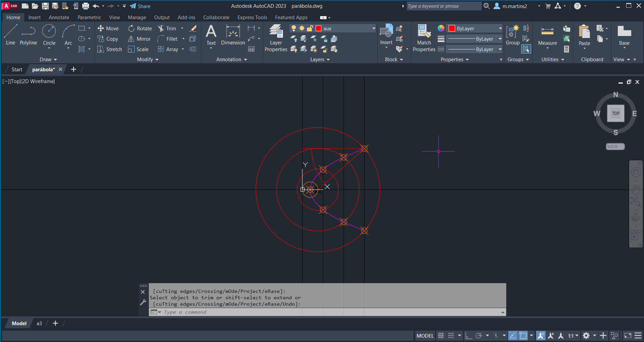This screenshot has width=644, height=342.
Task: Use the Stretch tool
Action: click(110, 49)
